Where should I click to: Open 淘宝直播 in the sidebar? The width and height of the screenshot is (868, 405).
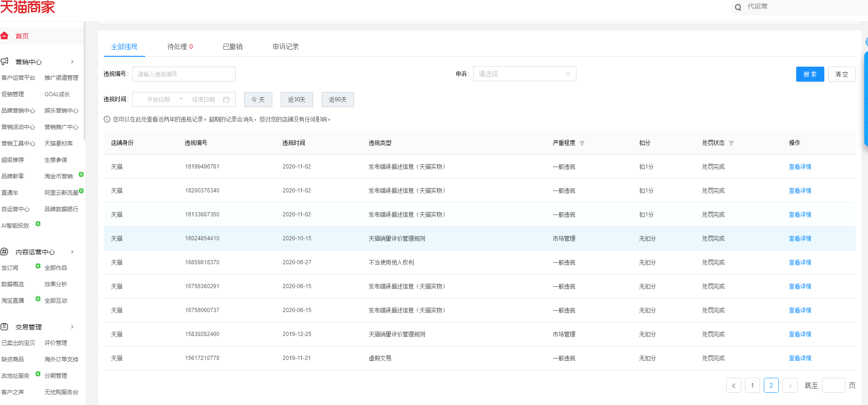(13, 300)
